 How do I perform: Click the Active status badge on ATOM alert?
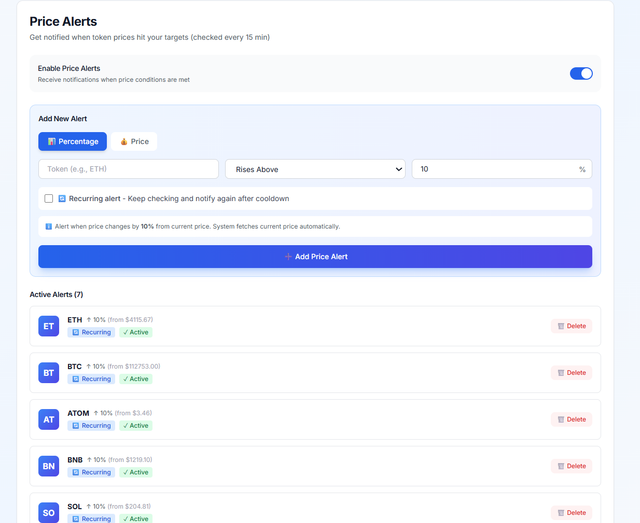click(x=136, y=425)
